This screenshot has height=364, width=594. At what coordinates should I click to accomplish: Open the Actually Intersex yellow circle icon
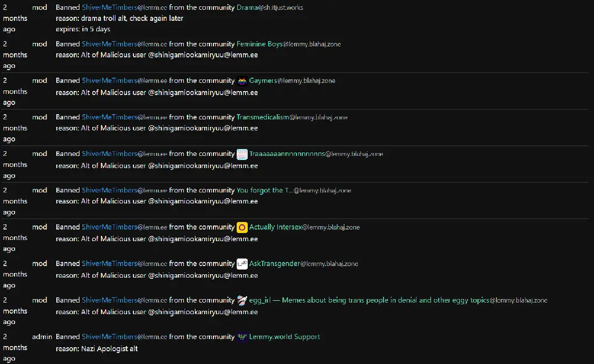[x=242, y=227]
